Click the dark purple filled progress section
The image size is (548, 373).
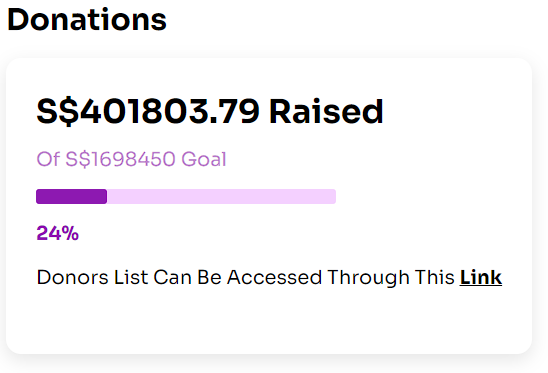[72, 196]
